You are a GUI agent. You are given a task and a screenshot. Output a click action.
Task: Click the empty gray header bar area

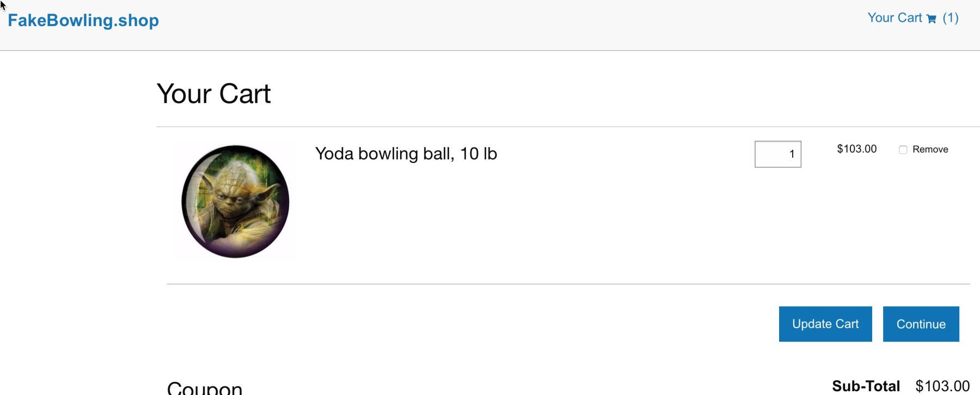coord(490,25)
